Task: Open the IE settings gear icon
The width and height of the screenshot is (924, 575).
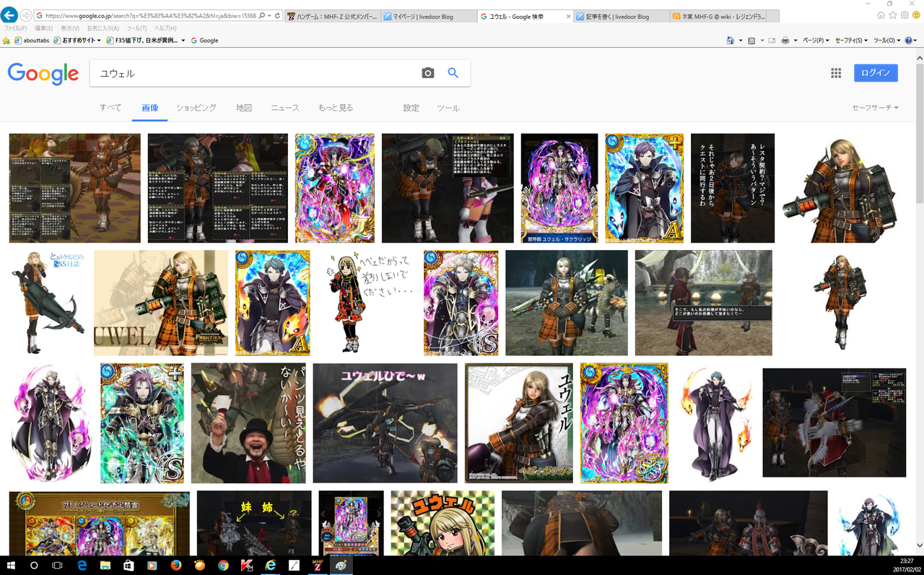Action: click(x=905, y=15)
